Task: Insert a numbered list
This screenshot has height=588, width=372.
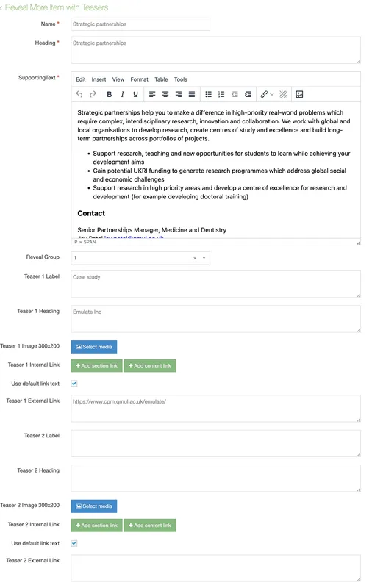Action: 221,94
